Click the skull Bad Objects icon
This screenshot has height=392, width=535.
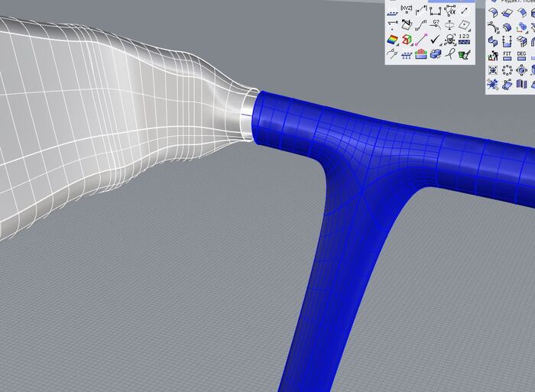[x=450, y=40]
